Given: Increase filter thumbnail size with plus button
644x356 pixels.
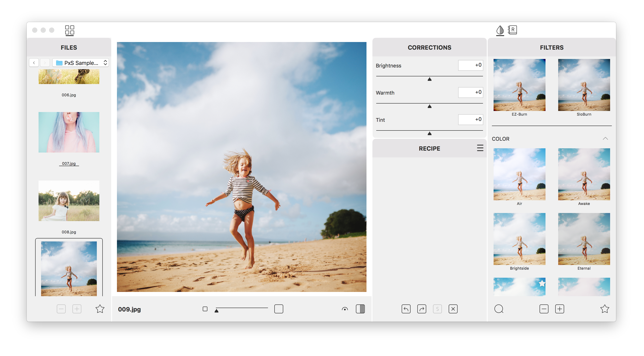Looking at the screenshot, I should click(559, 309).
